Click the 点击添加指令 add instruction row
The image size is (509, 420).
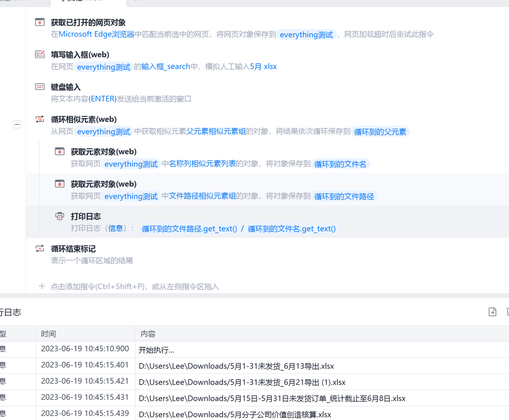click(134, 286)
